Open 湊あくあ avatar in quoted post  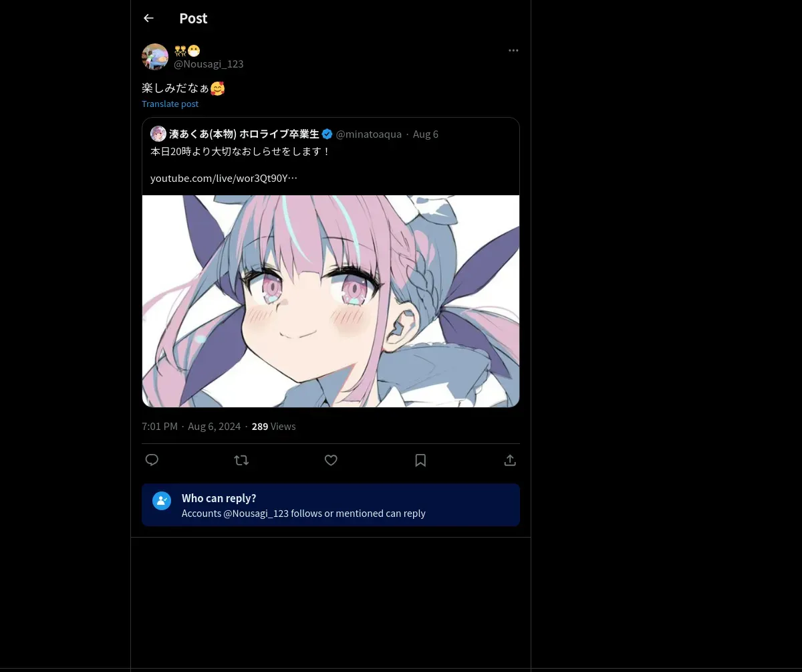[158, 134]
